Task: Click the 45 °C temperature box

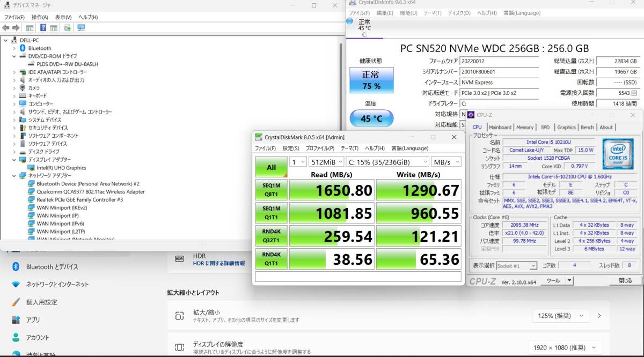Action: click(x=371, y=118)
